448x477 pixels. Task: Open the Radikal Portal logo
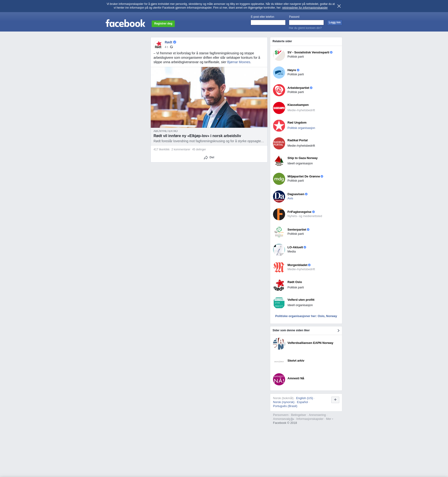[279, 143]
